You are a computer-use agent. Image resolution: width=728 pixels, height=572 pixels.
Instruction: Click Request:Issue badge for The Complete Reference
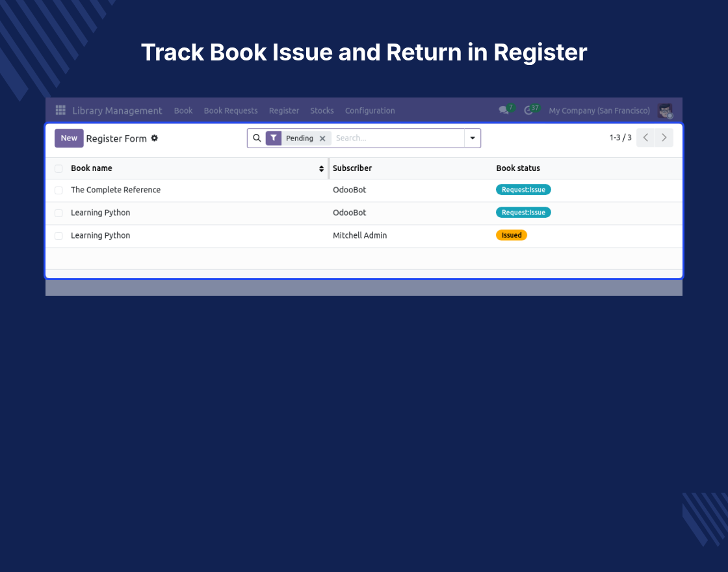pos(523,189)
